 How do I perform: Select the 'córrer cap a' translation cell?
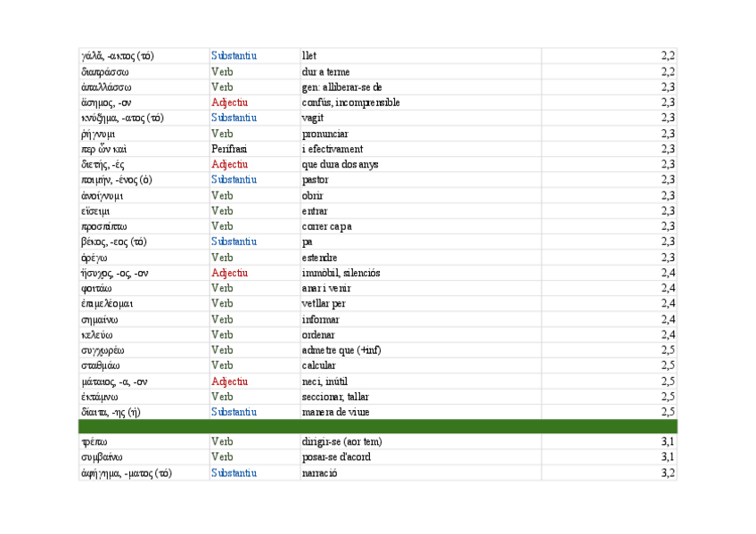326,226
